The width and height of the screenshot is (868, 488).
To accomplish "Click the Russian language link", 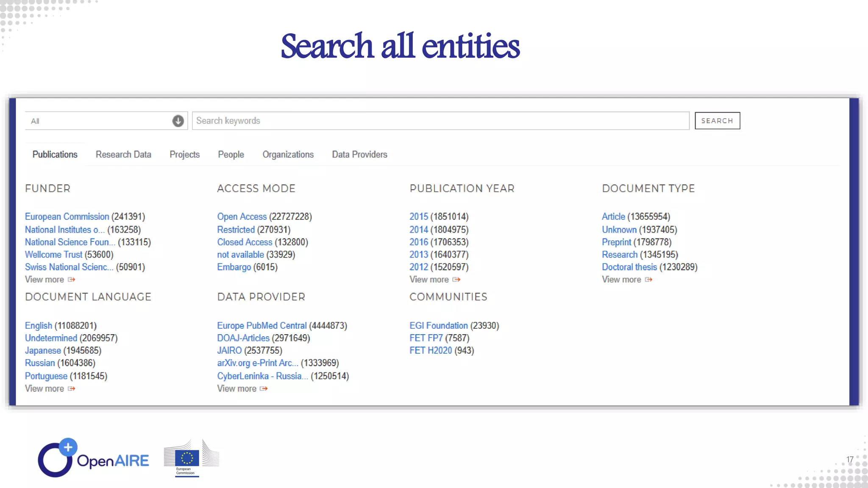I will click(x=40, y=363).
